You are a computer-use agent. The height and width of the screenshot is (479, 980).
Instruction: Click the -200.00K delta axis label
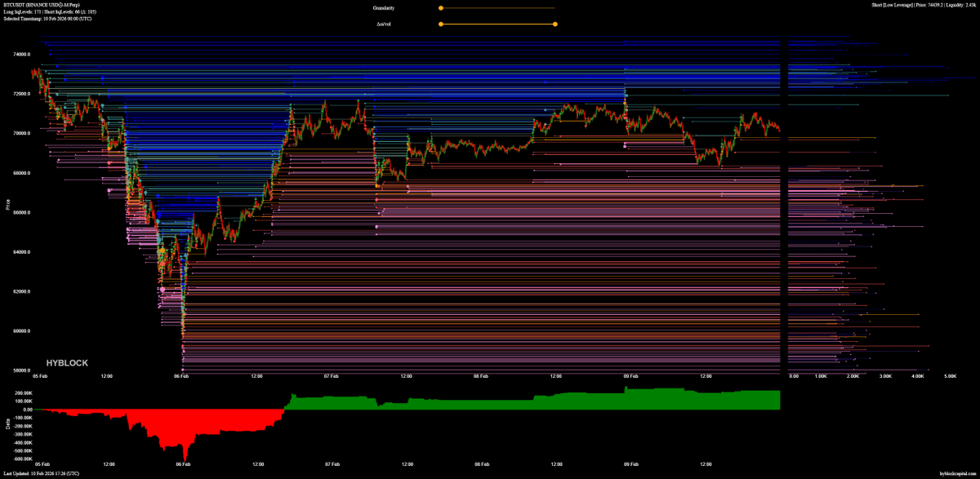[x=21, y=426]
